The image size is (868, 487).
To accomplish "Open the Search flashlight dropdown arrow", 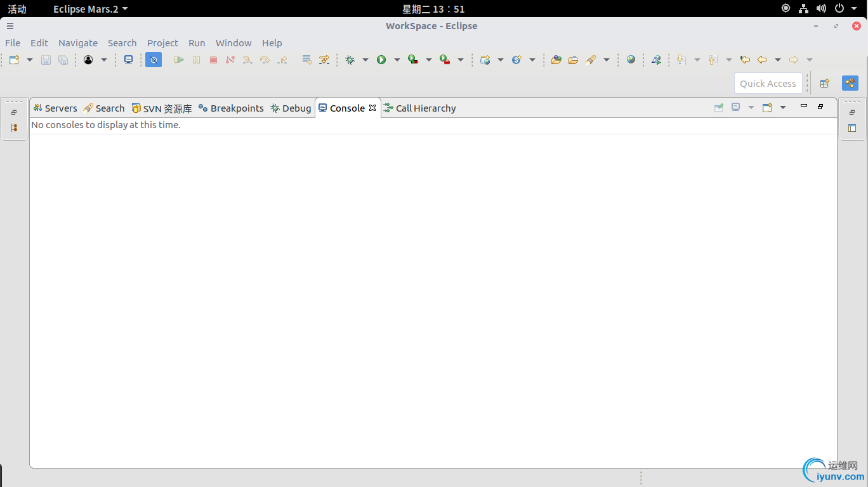I will coord(606,60).
